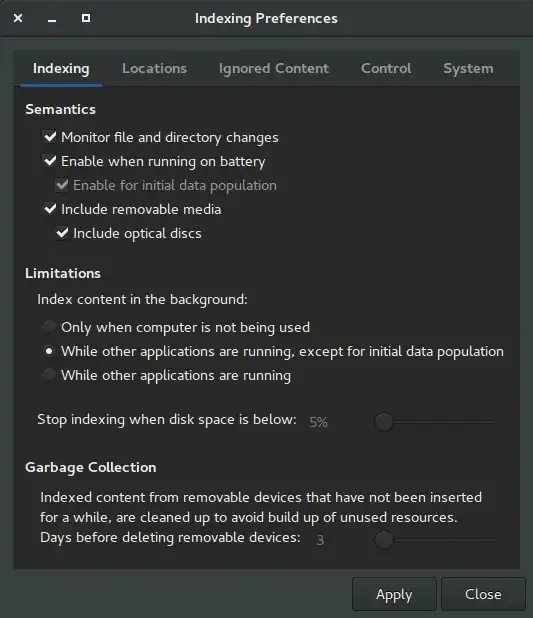This screenshot has height=618, width=533.
Task: Open the Locations tab
Action: pos(154,69)
